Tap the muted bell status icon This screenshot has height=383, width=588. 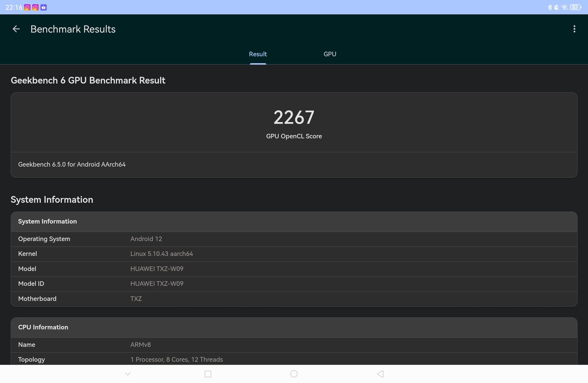pyautogui.click(x=556, y=7)
